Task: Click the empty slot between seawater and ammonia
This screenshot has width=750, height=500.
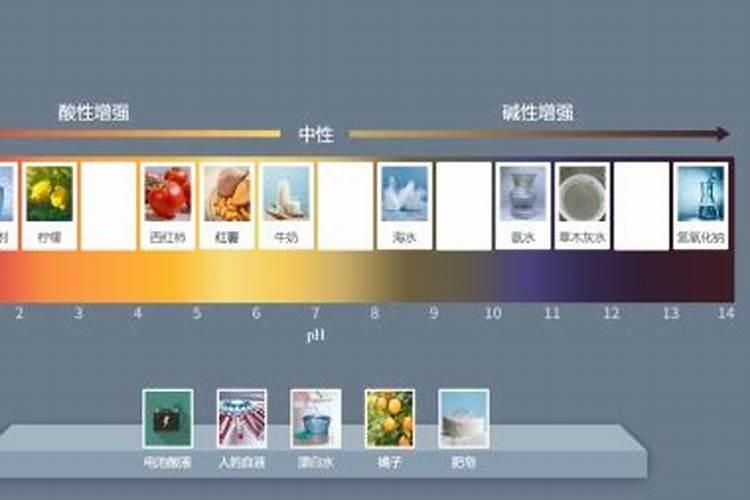Action: (x=464, y=206)
